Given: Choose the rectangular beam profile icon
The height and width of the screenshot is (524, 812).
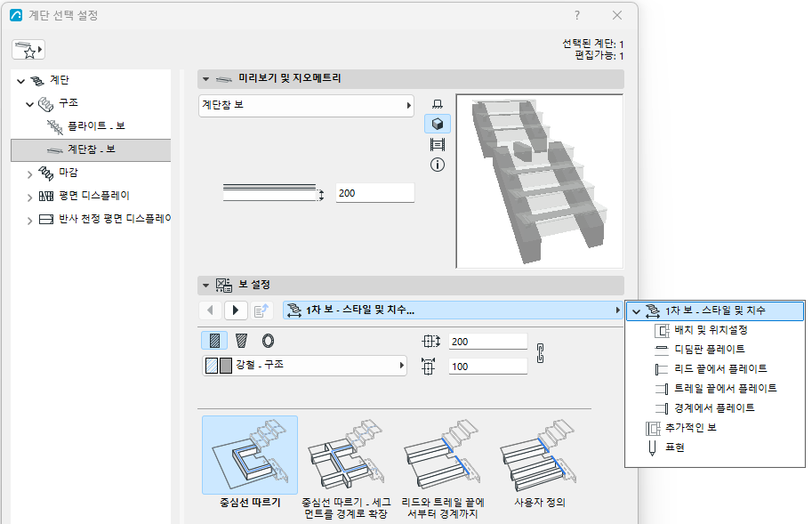Looking at the screenshot, I should [214, 341].
